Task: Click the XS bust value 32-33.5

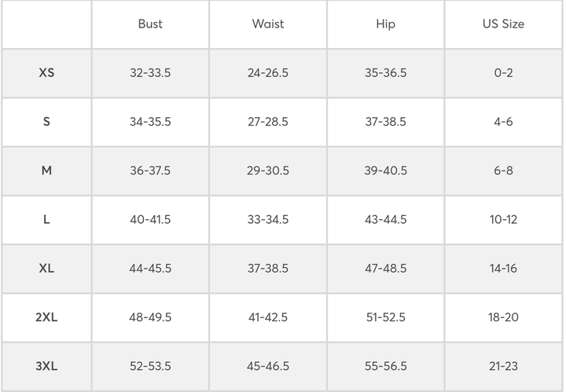Action: [150, 73]
